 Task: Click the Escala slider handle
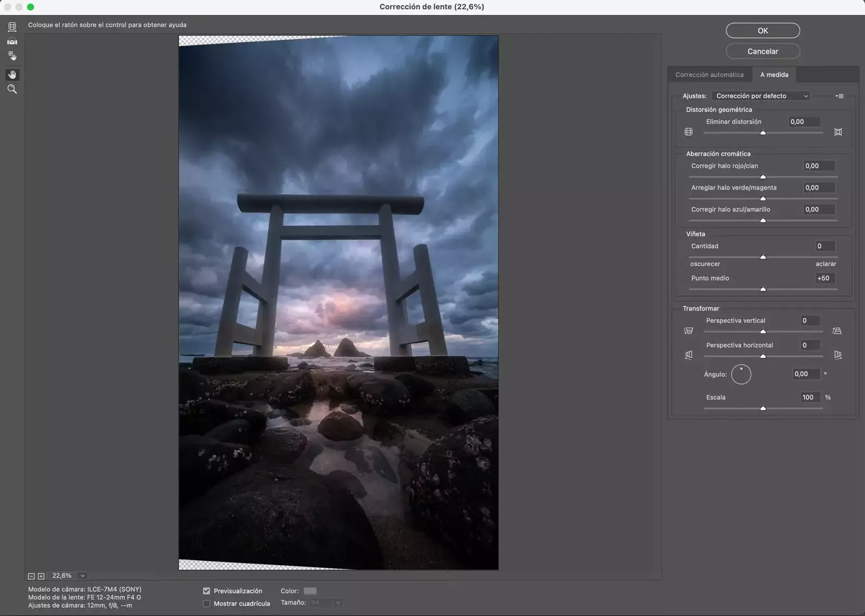click(763, 409)
